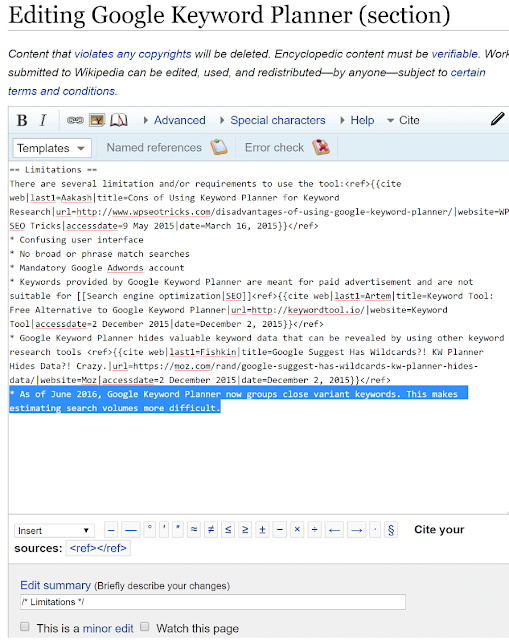Click the '== Limitations ==' heading line

[53, 170]
